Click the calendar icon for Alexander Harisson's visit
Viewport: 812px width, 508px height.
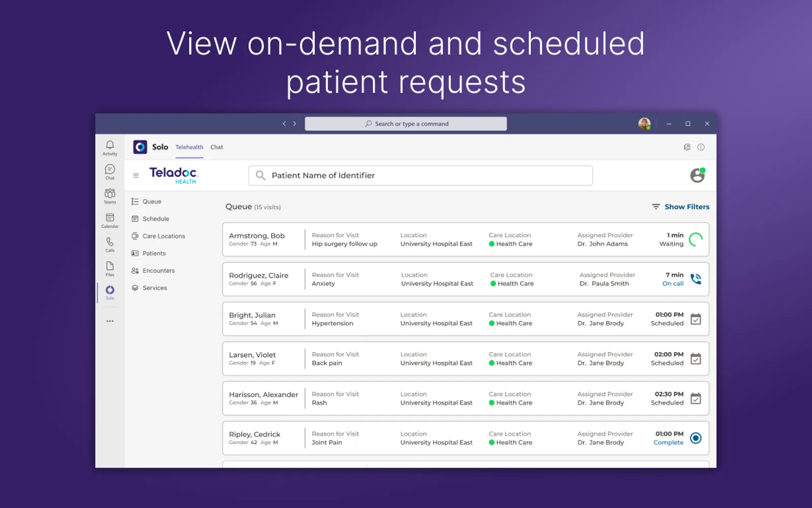pos(696,398)
